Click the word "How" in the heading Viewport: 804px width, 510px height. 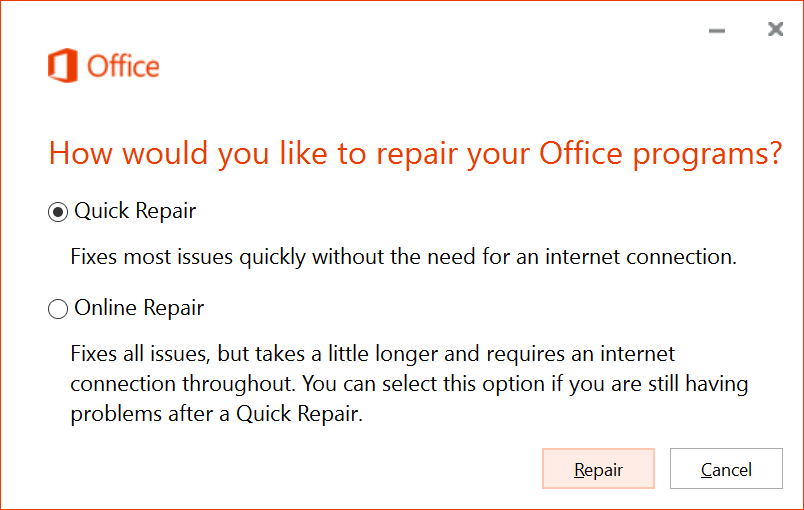[x=76, y=154]
